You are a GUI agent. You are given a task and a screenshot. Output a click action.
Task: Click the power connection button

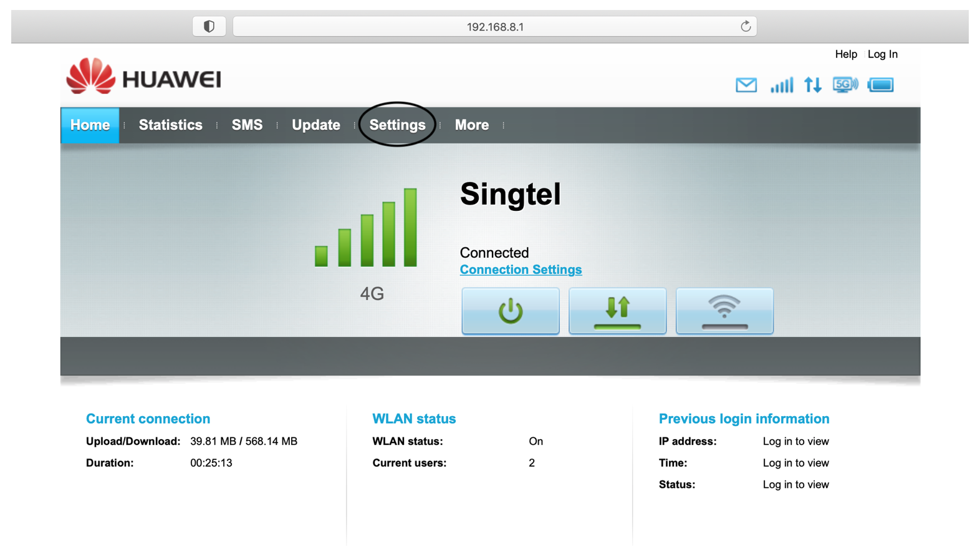coord(510,311)
